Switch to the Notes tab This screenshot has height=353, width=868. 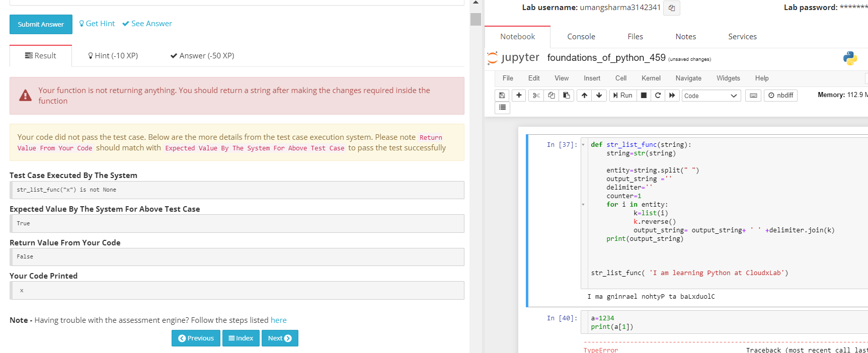point(685,37)
